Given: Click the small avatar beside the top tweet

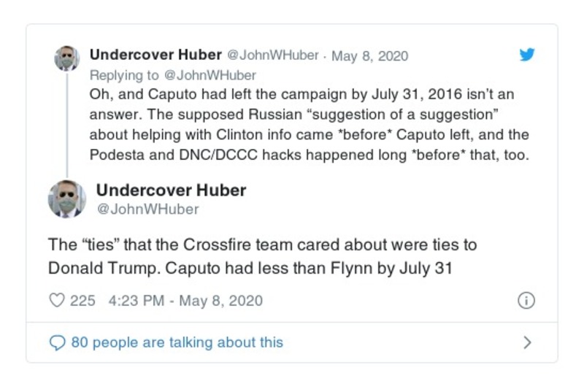Looking at the screenshot, I should click(x=67, y=58).
